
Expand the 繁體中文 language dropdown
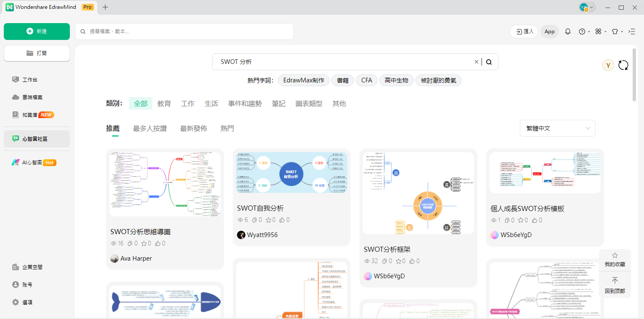pos(557,128)
